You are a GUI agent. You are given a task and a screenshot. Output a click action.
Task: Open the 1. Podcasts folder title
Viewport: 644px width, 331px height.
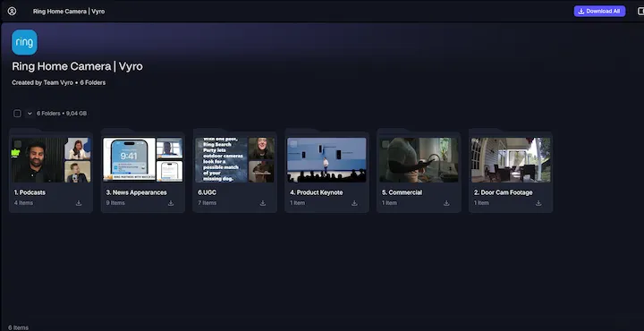tap(30, 192)
